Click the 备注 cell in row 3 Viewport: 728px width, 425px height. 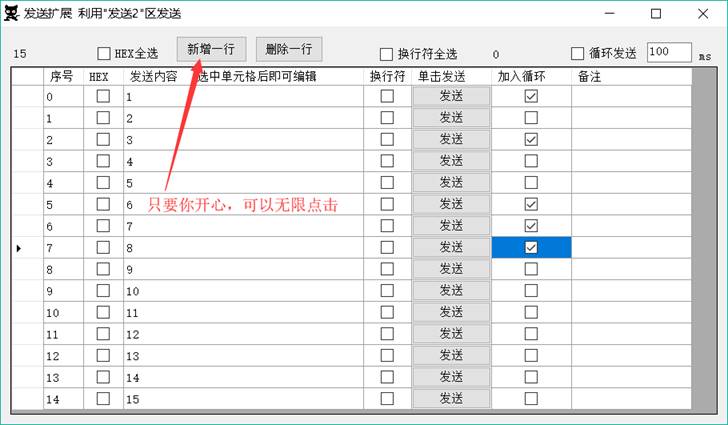(630, 161)
